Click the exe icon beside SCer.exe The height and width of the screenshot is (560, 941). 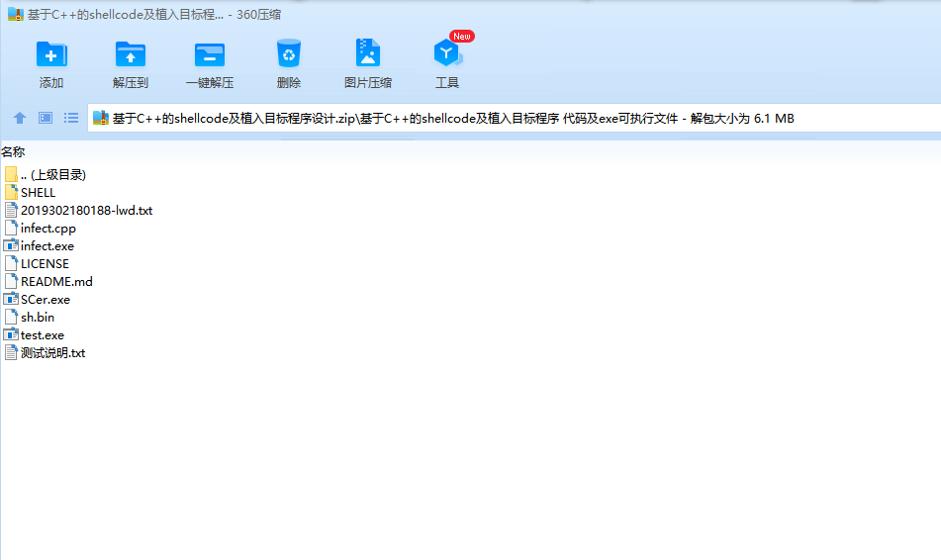(x=11, y=299)
